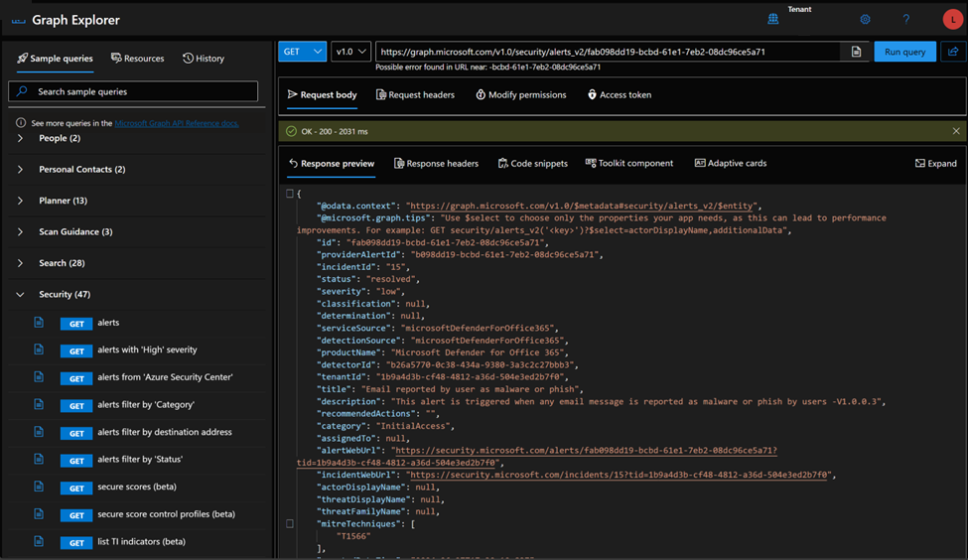Open the user profile avatar
Image resolution: width=968 pixels, height=560 pixels.
coord(952,19)
